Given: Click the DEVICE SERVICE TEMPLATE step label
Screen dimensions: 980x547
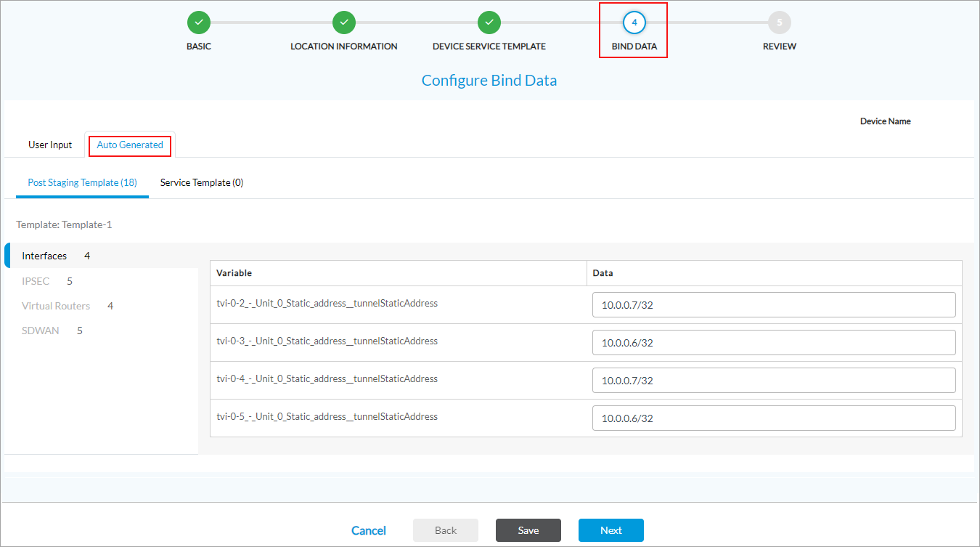Looking at the screenshot, I should tap(489, 46).
